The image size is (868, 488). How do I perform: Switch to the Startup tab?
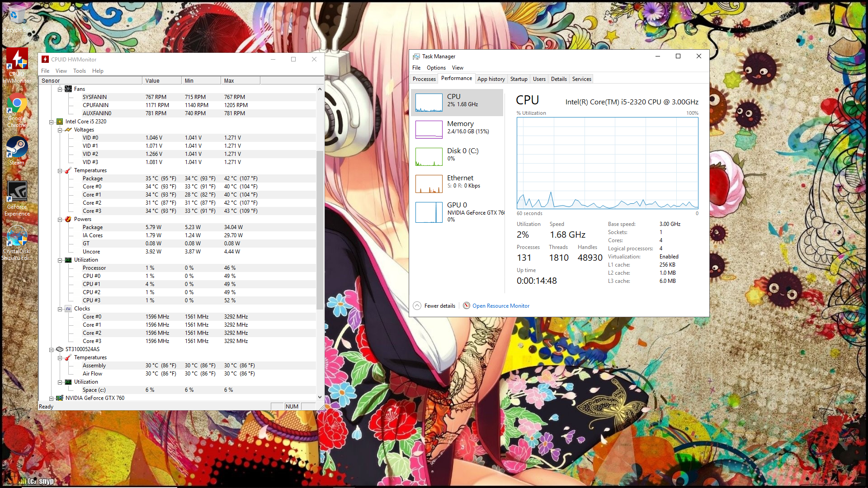[519, 79]
